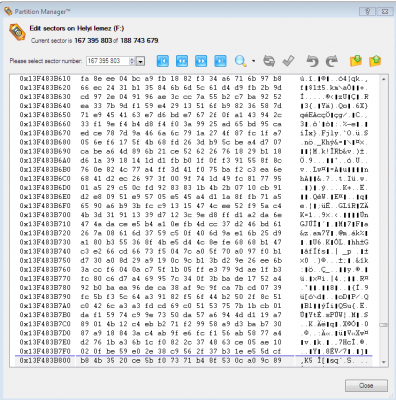396x400 pixels.
Task: Jump to the last sector
Action: (220, 61)
